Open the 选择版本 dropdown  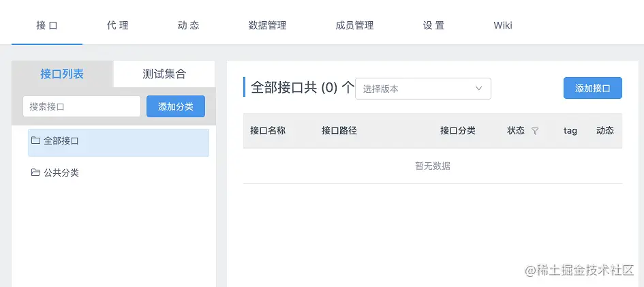click(423, 89)
